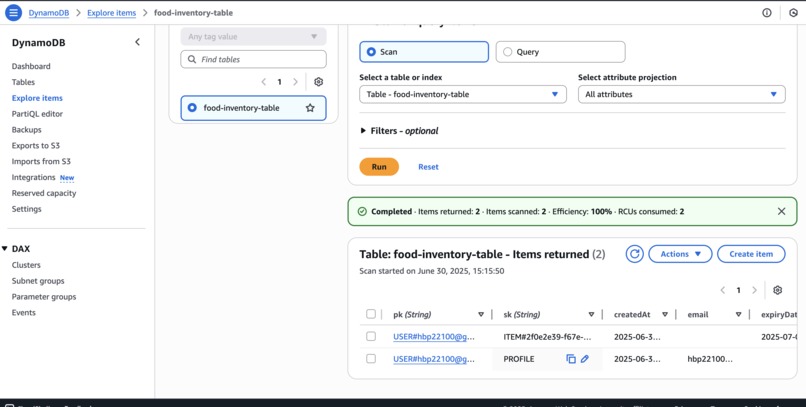
Task: Open DAX Clusters in sidebar
Action: tap(26, 265)
